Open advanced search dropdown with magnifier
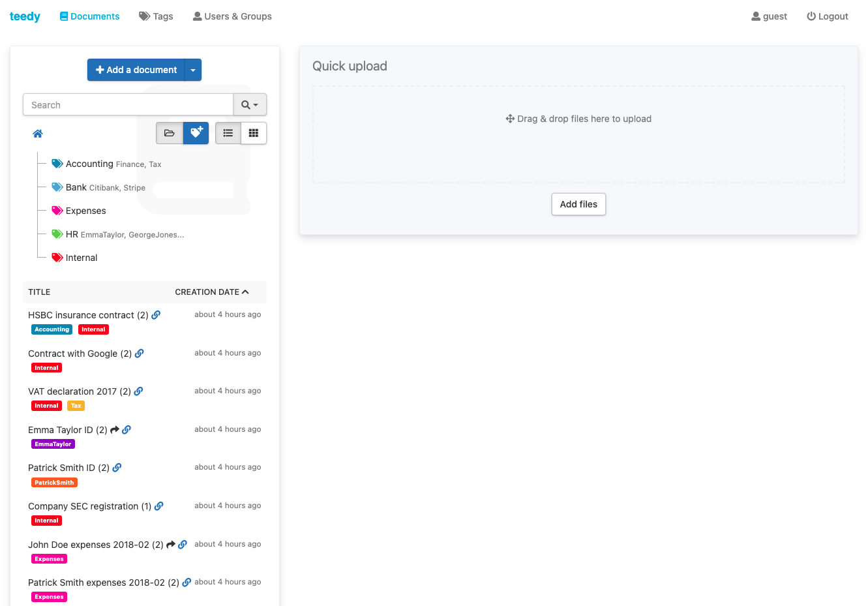This screenshot has height=606, width=868. point(250,104)
